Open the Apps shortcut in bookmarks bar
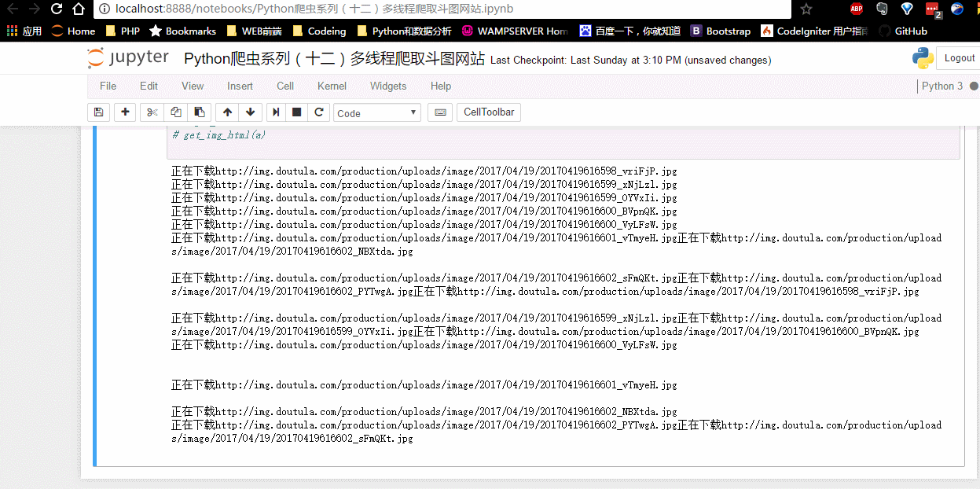The height and width of the screenshot is (489, 980). pyautogui.click(x=24, y=31)
